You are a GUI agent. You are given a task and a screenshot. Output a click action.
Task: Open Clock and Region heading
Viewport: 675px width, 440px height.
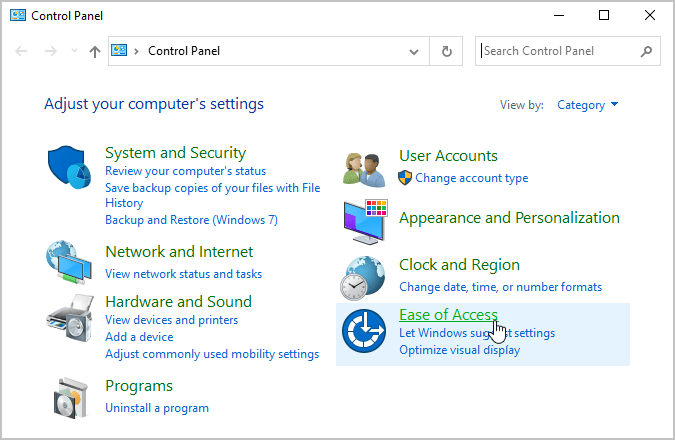pyautogui.click(x=459, y=265)
